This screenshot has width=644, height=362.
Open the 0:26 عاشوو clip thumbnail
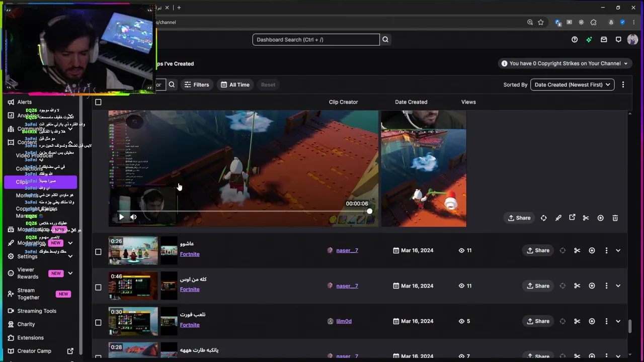(x=133, y=250)
